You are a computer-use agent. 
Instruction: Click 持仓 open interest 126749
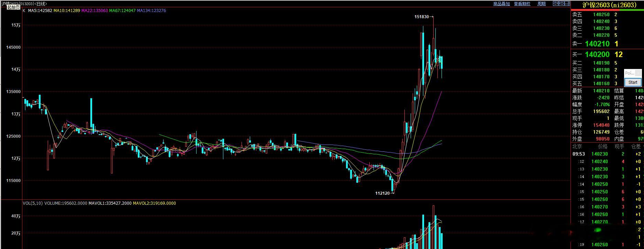[601, 132]
